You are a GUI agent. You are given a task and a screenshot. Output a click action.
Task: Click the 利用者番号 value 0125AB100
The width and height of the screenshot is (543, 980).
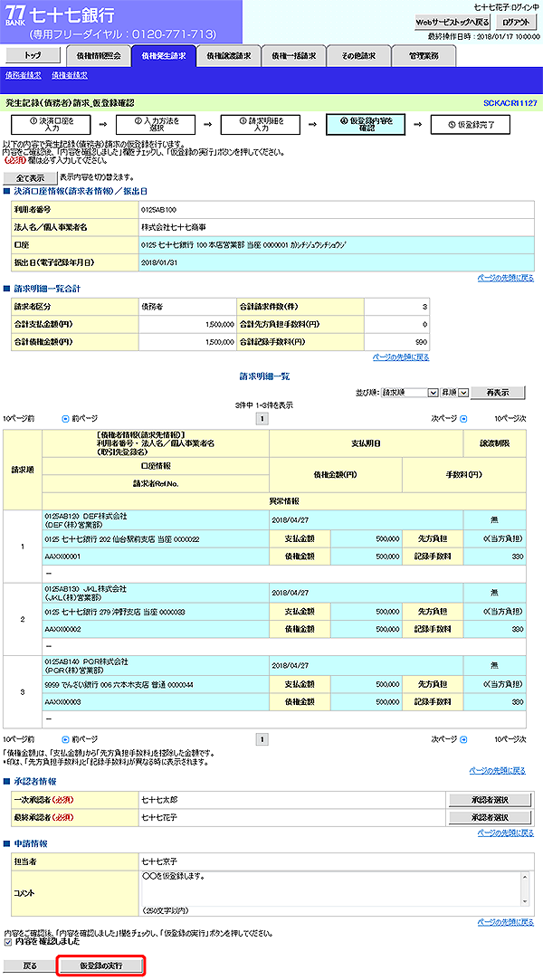[158, 210]
